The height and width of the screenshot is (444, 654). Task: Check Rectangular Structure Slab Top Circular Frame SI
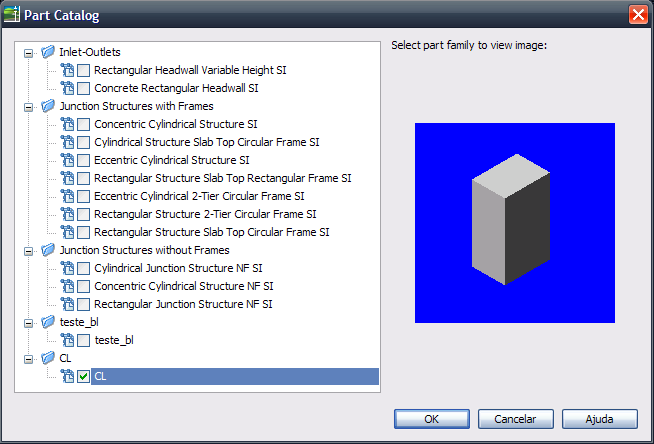83,232
